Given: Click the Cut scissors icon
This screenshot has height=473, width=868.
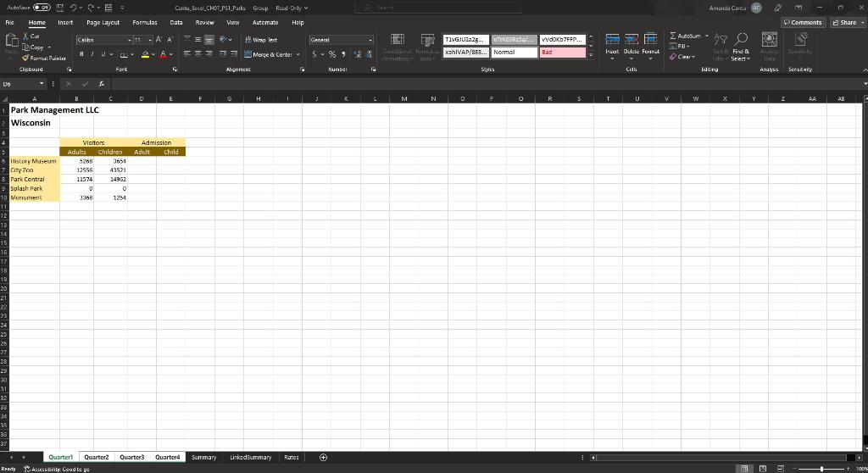Looking at the screenshot, I should (x=26, y=36).
